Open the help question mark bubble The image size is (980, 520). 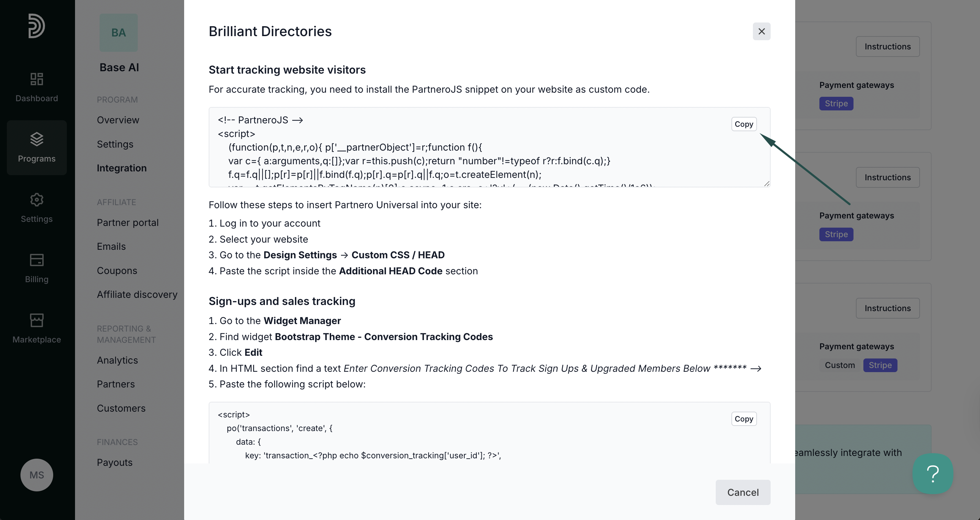(933, 474)
